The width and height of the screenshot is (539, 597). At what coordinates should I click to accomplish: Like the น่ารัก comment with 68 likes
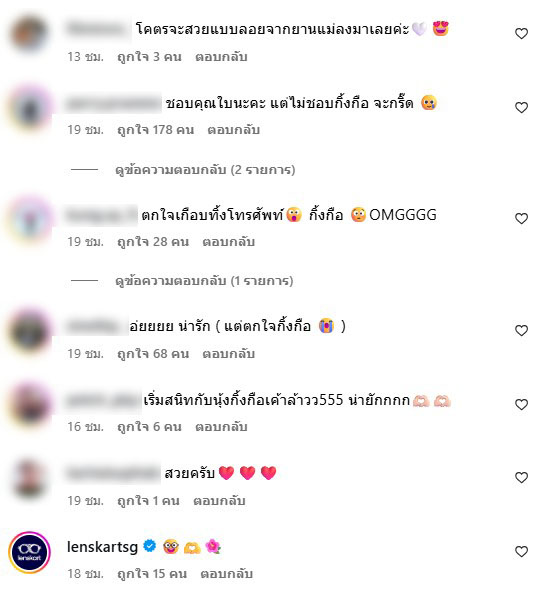click(x=521, y=330)
